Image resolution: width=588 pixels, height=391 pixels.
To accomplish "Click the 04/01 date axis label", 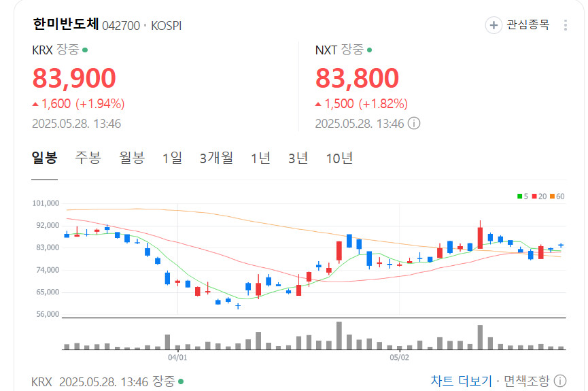I will (177, 357).
